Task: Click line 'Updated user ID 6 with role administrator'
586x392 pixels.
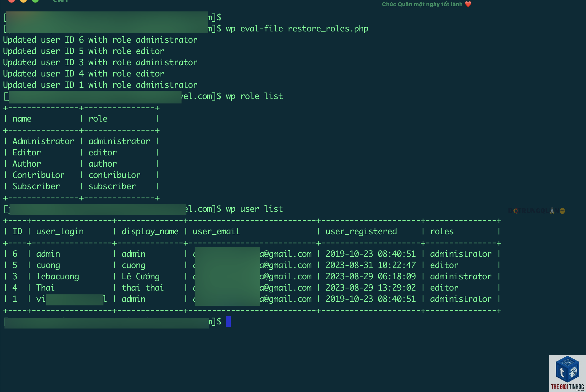Action: click(x=100, y=40)
